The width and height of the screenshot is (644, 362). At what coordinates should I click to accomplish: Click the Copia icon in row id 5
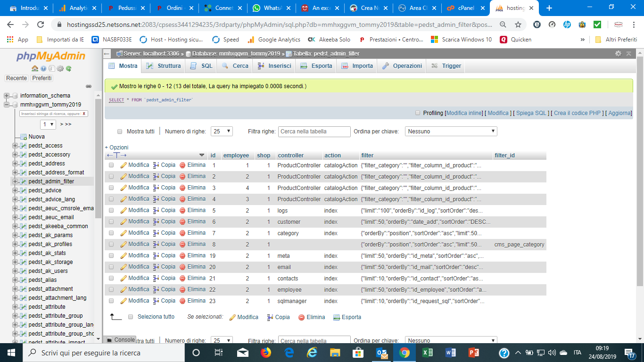[156, 210]
